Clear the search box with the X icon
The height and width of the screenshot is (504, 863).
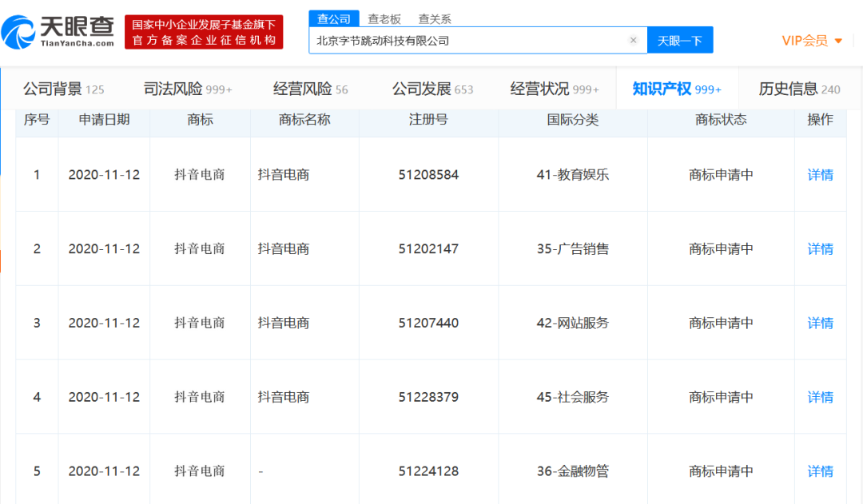click(633, 40)
